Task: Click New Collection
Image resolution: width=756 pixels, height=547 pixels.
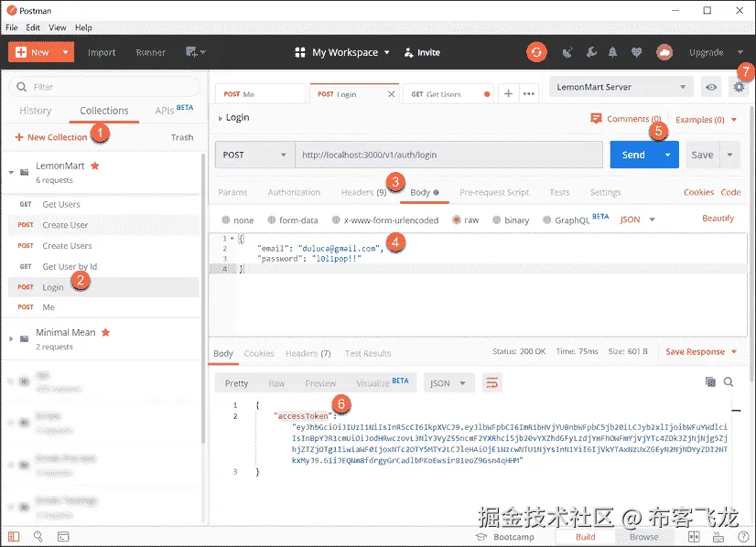Action: [x=51, y=137]
